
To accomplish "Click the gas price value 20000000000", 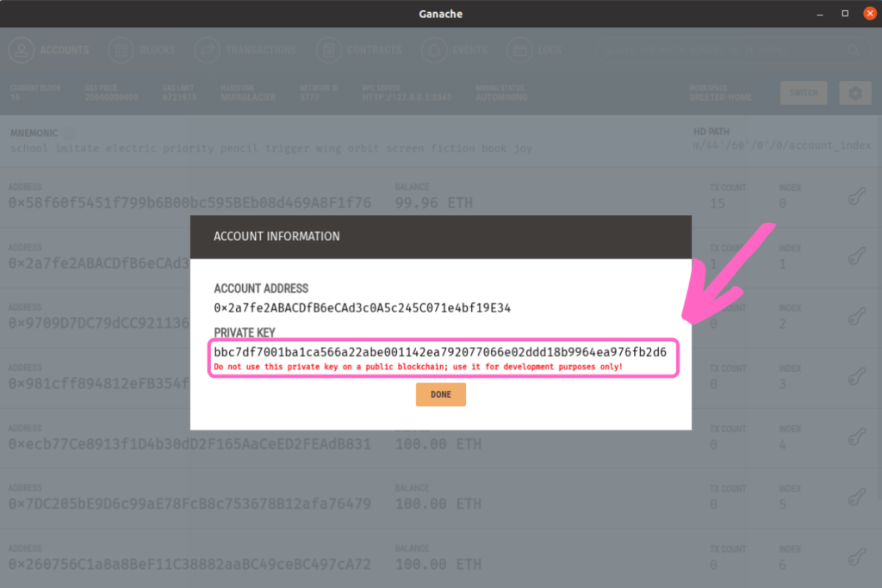I will (111, 97).
